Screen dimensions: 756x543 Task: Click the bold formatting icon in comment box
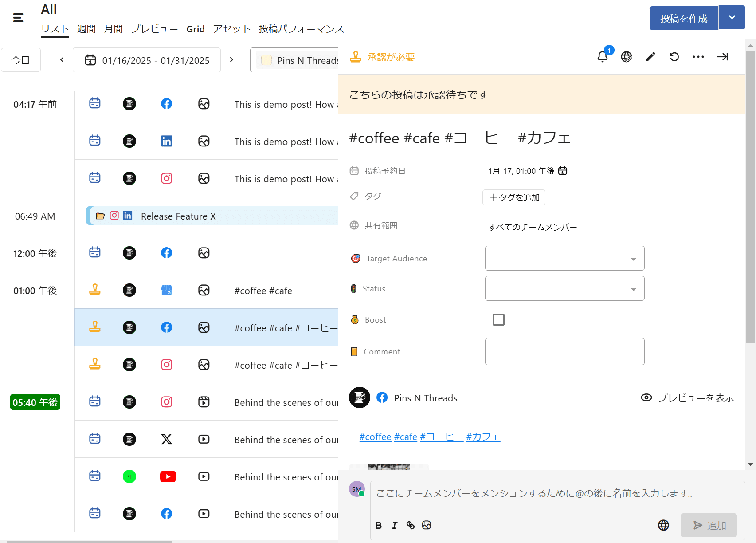[379, 525]
